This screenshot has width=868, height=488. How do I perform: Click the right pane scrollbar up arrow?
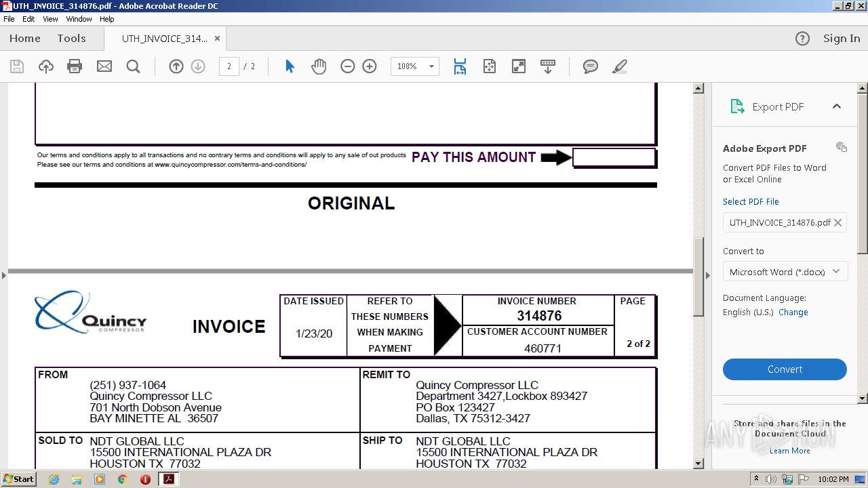(x=863, y=88)
